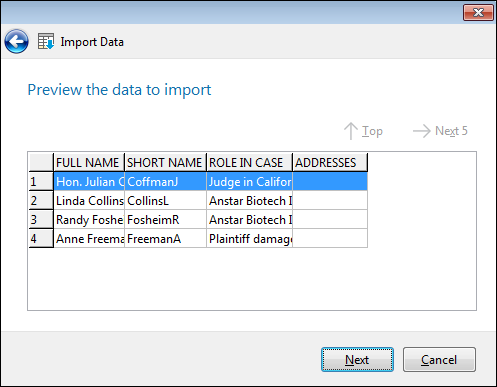This screenshot has width=497, height=387.
Task: Select the FULL NAME column header
Action: coord(89,163)
